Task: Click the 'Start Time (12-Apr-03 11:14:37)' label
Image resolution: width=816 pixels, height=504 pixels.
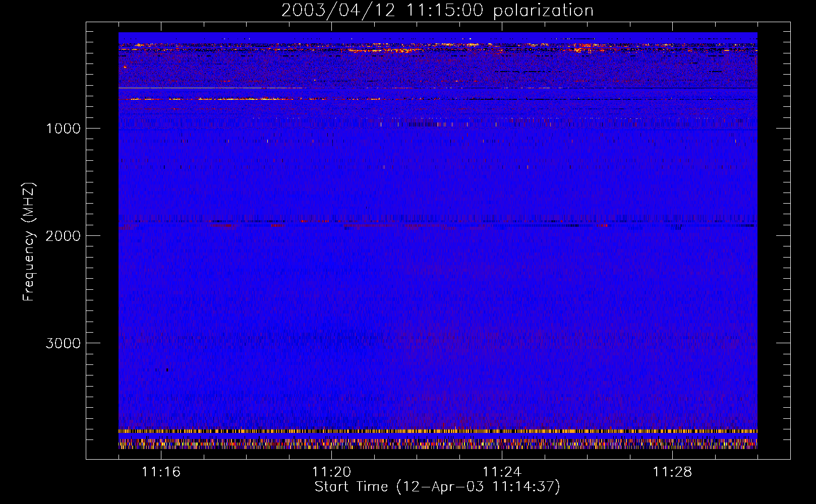Action: 437,487
